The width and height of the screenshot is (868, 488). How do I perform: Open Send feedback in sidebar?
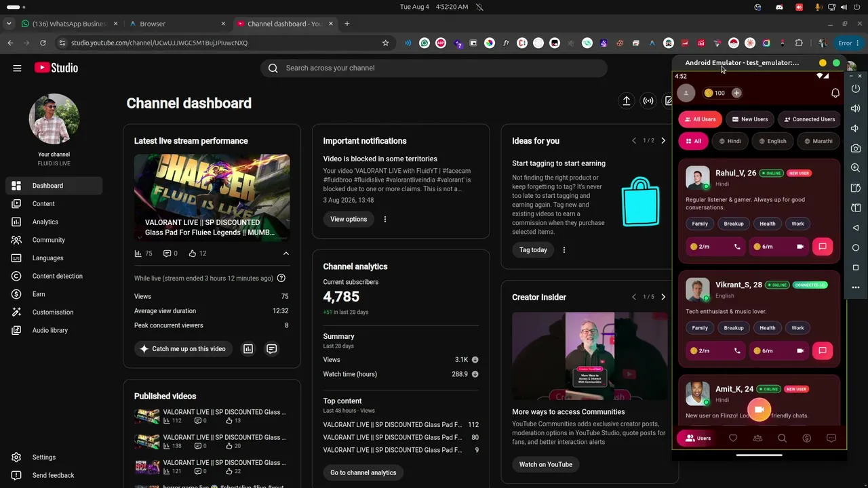click(54, 476)
